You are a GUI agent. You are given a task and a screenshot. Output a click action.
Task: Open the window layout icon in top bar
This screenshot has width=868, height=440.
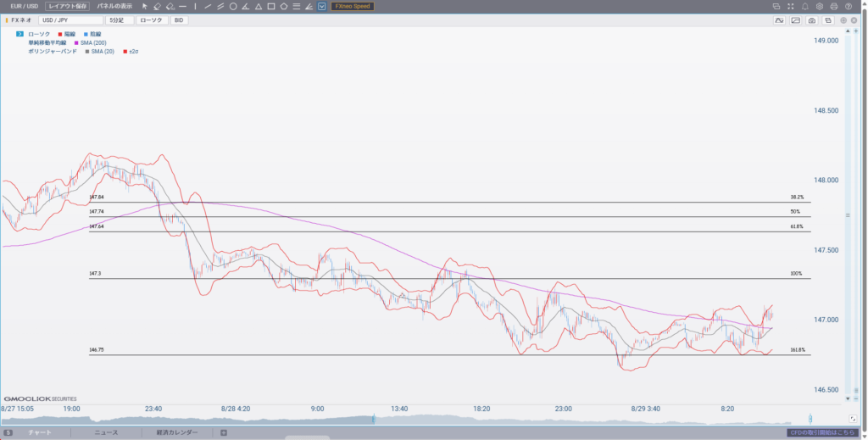pos(776,7)
